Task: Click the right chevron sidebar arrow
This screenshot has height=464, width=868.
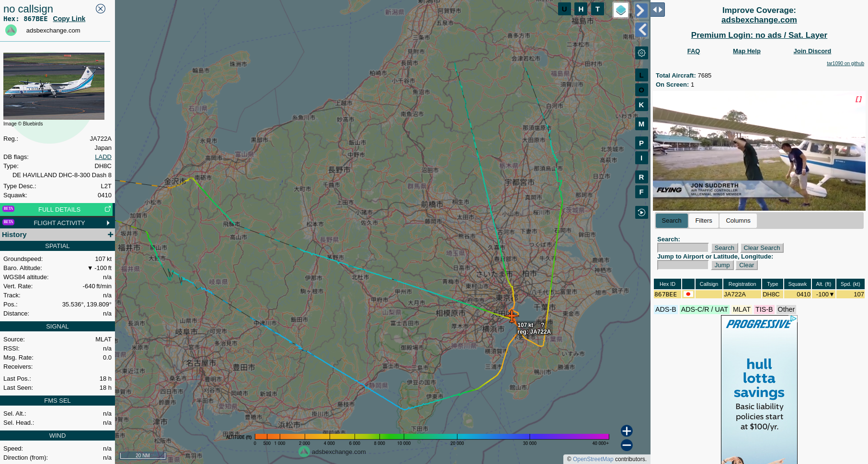Action: [x=641, y=10]
